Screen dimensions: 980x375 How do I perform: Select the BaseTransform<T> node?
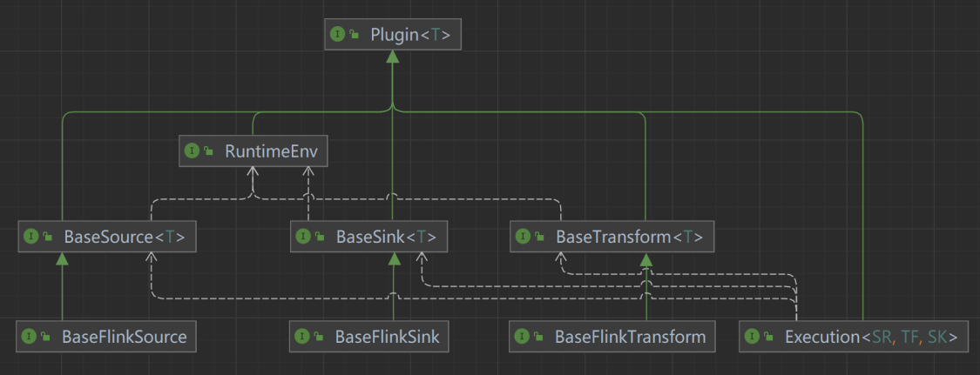[x=612, y=237]
